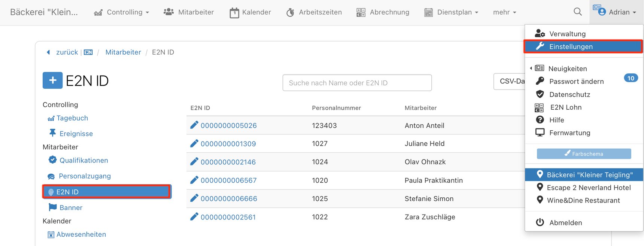The height and width of the screenshot is (246, 644).
Task: Click the CSV-Datei button
Action: click(x=510, y=81)
